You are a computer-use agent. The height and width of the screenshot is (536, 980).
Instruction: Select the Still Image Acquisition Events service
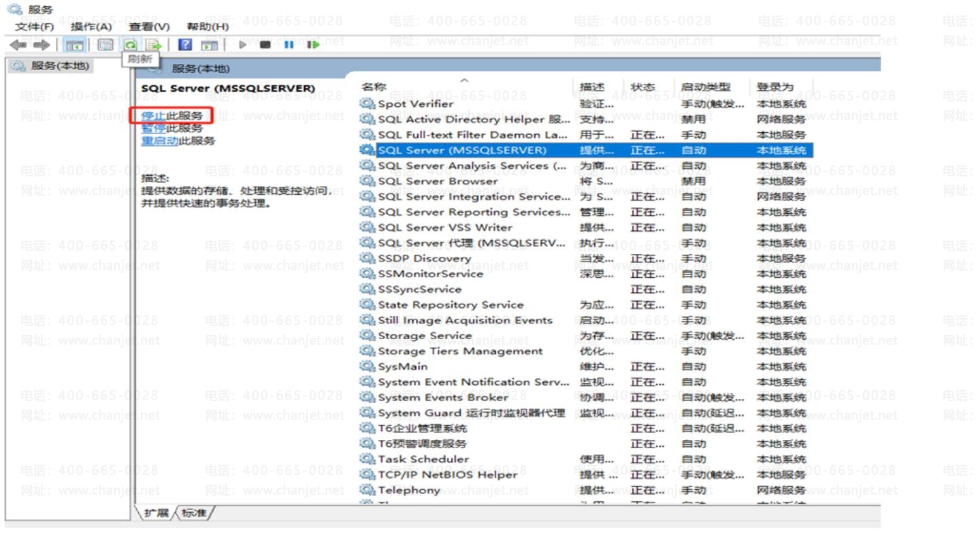pyautogui.click(x=585, y=320)
